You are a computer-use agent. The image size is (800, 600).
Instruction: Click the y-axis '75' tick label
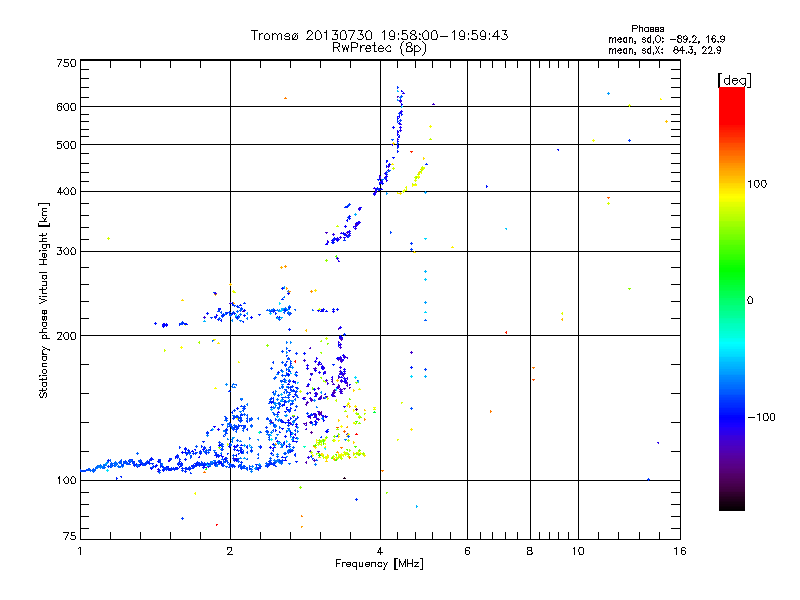pos(70,536)
